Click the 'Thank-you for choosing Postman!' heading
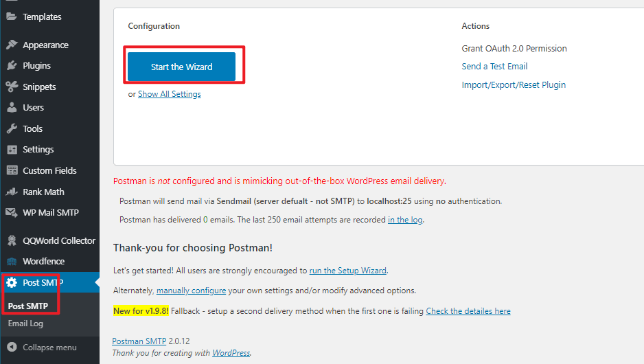Viewport: 644px width, 364px height. coord(193,248)
